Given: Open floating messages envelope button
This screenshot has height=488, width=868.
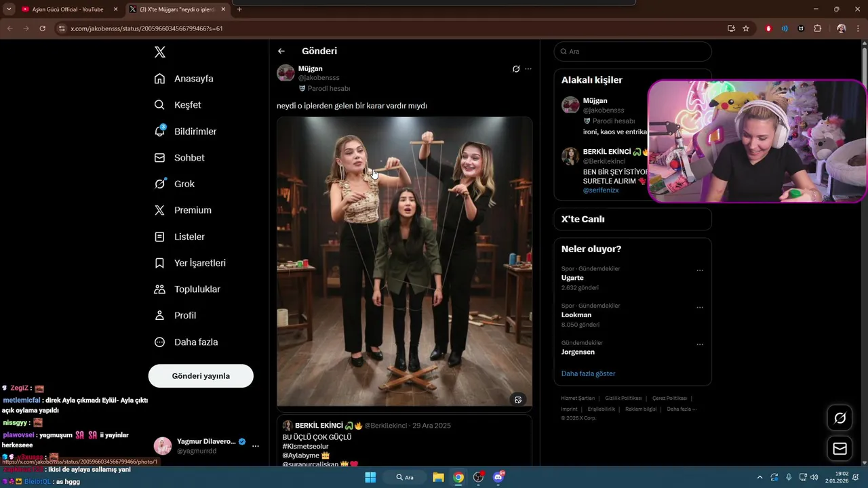Looking at the screenshot, I should (840, 449).
